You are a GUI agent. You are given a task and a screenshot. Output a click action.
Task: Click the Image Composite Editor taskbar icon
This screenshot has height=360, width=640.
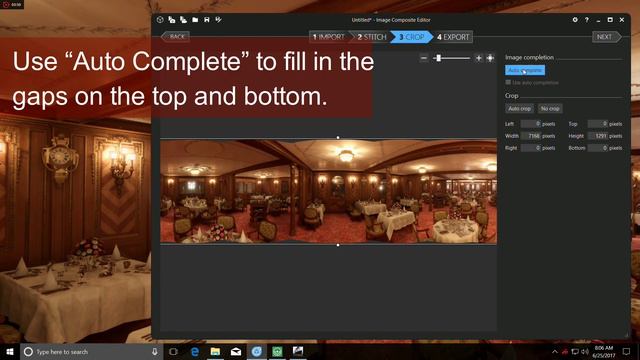point(298,351)
